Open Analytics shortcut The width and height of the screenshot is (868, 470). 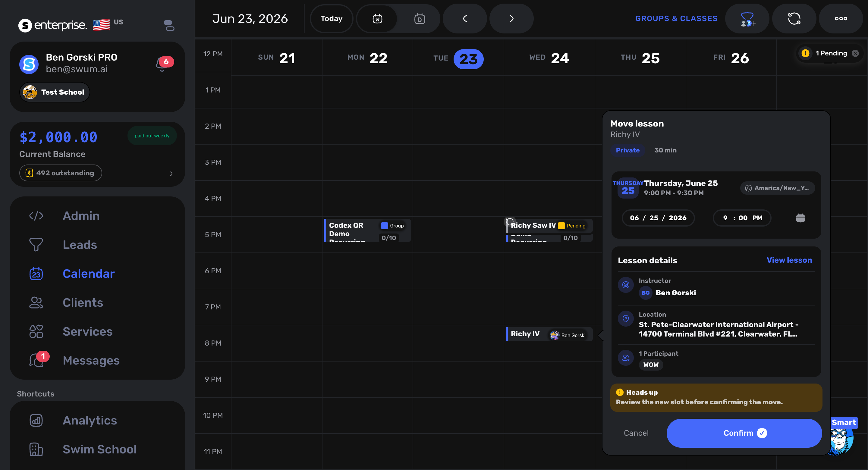[x=90, y=421]
